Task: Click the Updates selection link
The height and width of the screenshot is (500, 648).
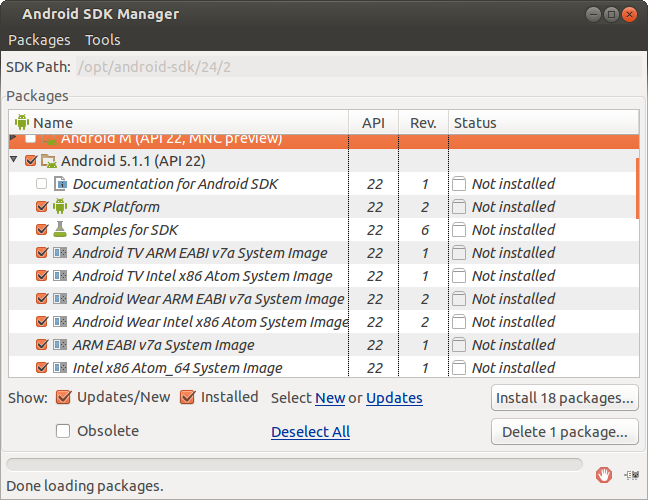Action: (x=394, y=398)
